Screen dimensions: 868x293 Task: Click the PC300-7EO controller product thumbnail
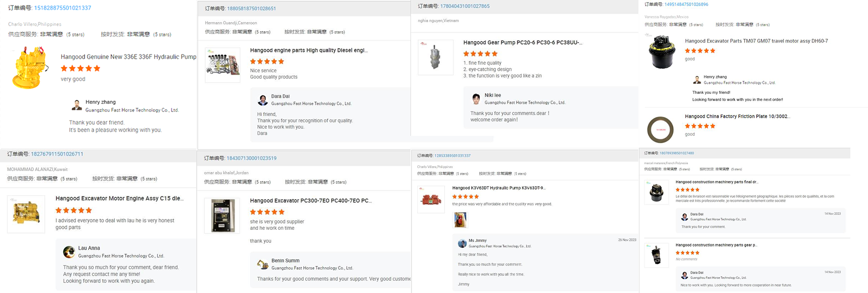222,216
